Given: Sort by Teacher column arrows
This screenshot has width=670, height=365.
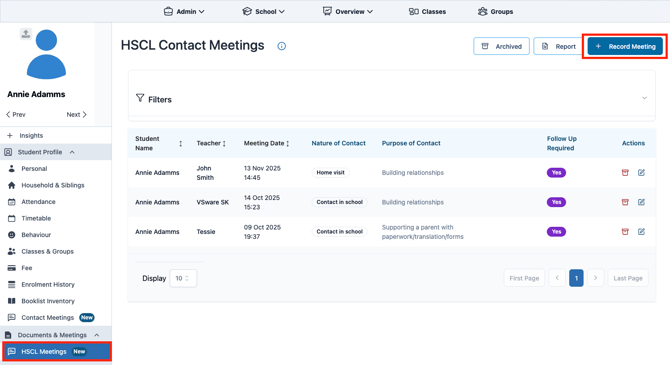Looking at the screenshot, I should tap(224, 144).
